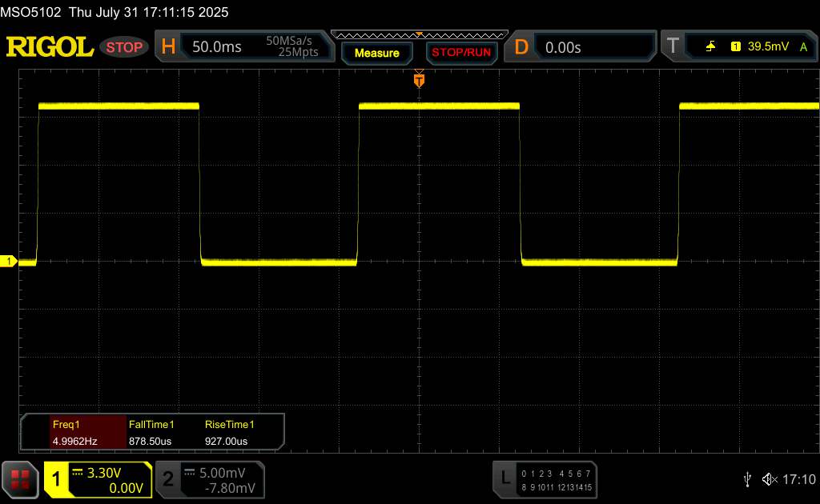
Task: Open the 50.0ms timebase scale setting
Action: [x=217, y=47]
